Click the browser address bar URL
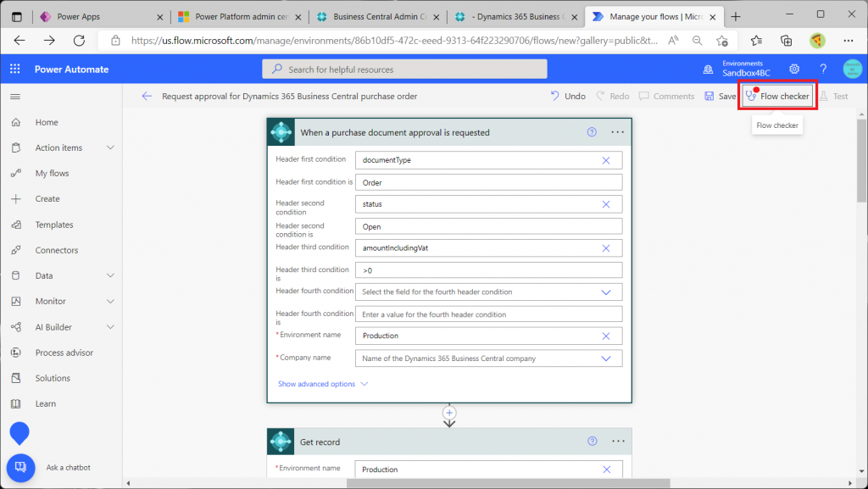This screenshot has width=868, height=489. (394, 41)
